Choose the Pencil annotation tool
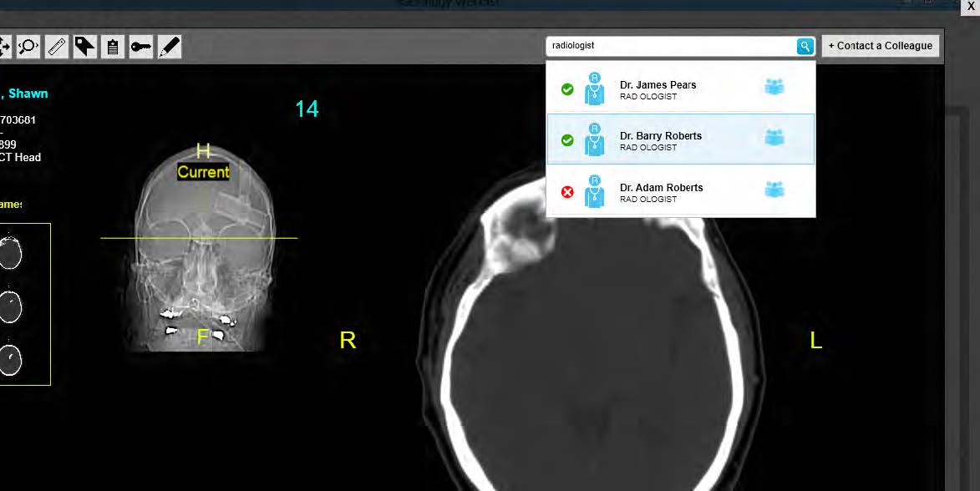 tap(169, 47)
